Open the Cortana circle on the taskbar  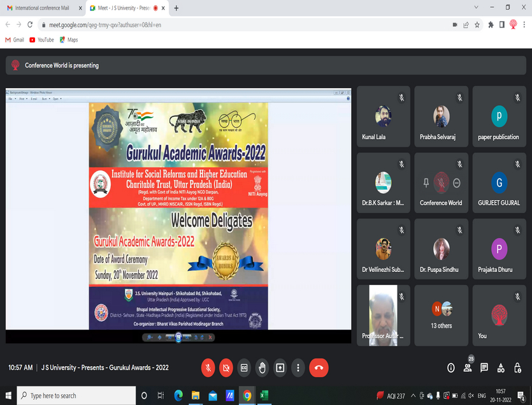[144, 395]
